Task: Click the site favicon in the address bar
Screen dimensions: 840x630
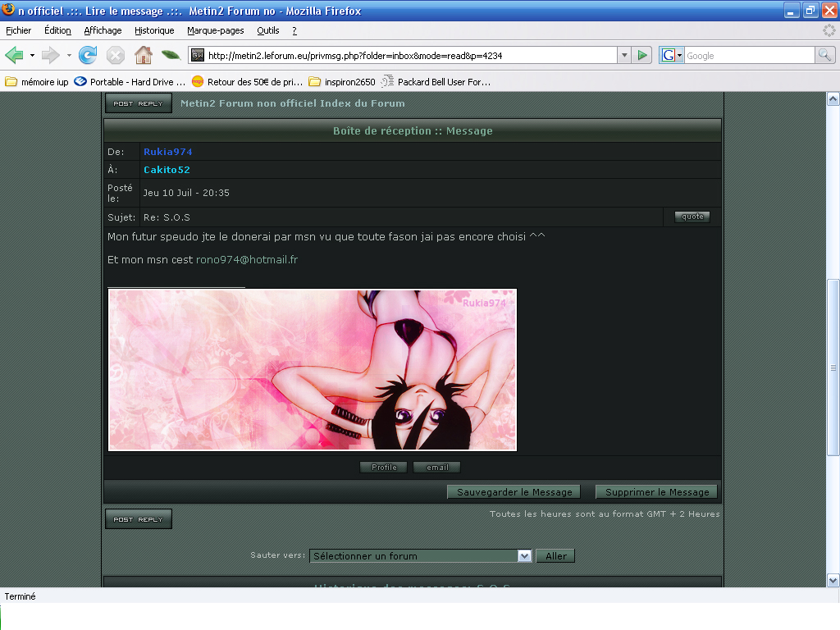Action: click(198, 55)
